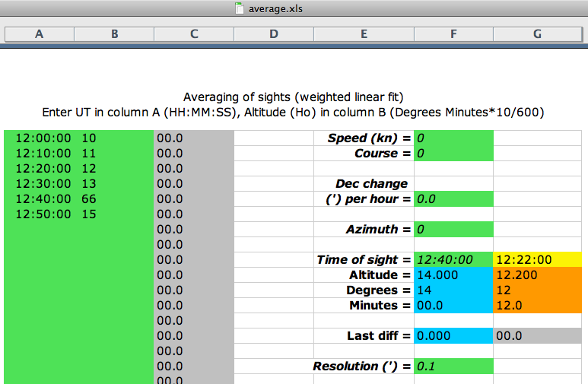588x384 pixels.
Task: Click the Speed (kn) value cell
Action: pos(453,138)
